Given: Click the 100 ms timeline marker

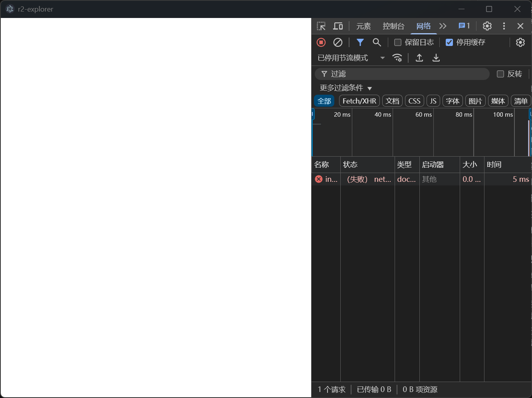Looking at the screenshot, I should point(503,115).
